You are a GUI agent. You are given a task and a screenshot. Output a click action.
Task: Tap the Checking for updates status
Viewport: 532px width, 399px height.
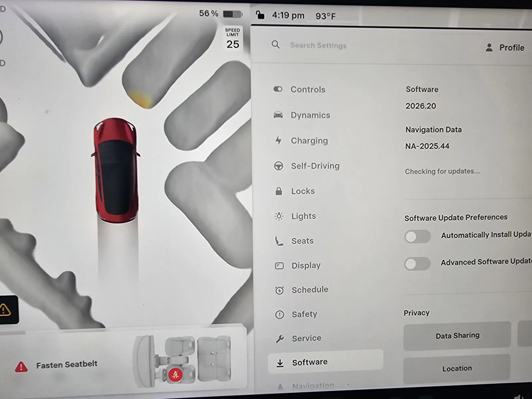tap(442, 171)
